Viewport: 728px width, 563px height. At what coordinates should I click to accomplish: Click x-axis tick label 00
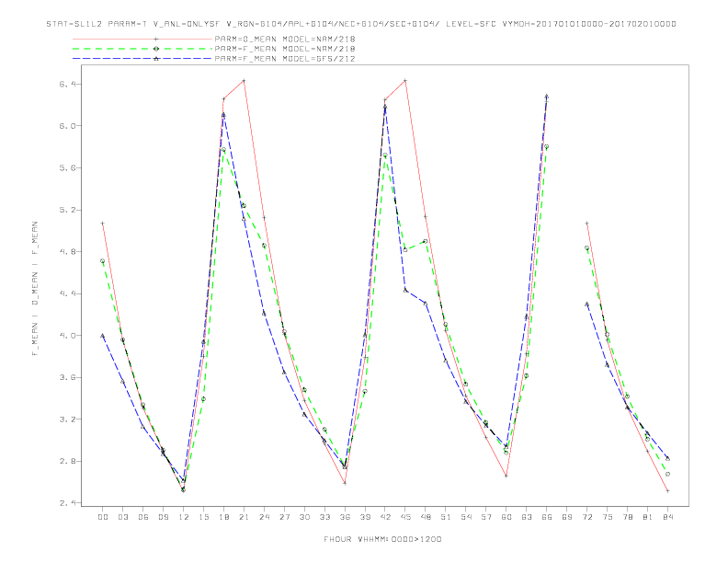103,517
